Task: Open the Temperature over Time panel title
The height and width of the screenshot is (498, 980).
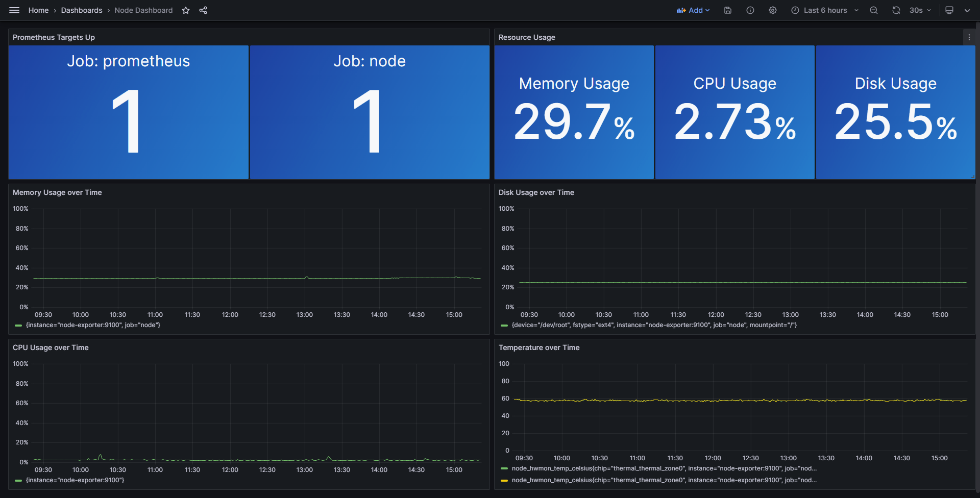Action: (539, 347)
